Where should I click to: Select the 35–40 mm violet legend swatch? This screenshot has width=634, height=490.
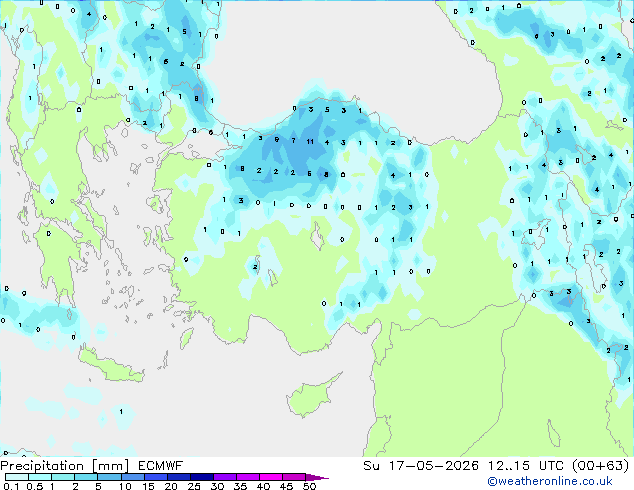(x=247, y=477)
